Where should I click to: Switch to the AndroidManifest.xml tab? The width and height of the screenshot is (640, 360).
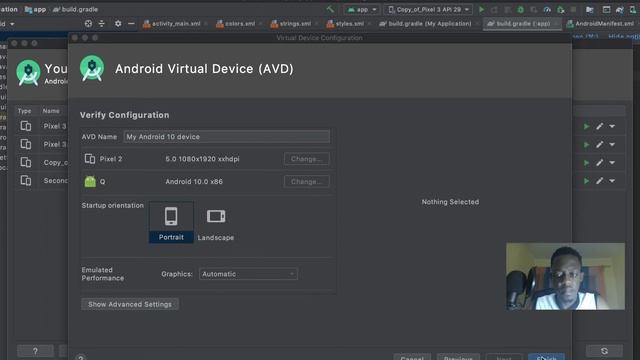pyautogui.click(x=601, y=24)
